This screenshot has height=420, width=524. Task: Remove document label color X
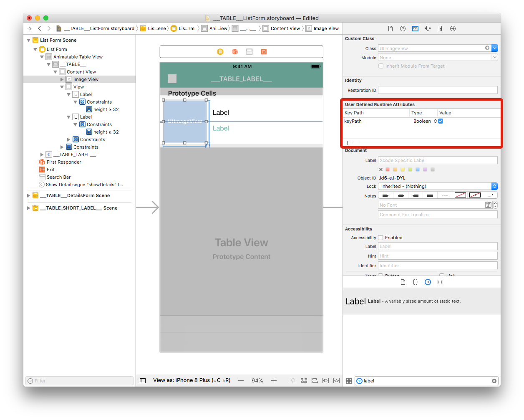(x=381, y=170)
